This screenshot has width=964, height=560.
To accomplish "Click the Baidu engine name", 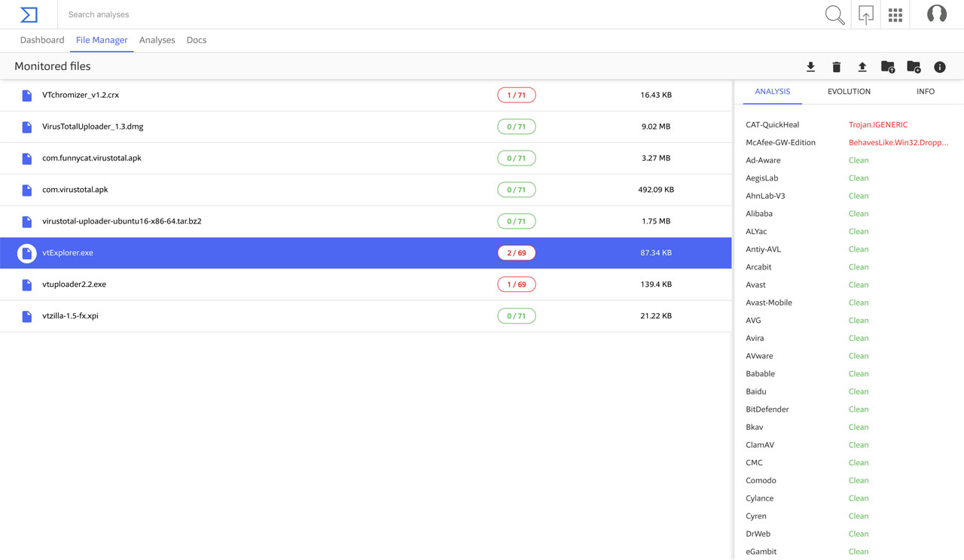I will [x=756, y=391].
